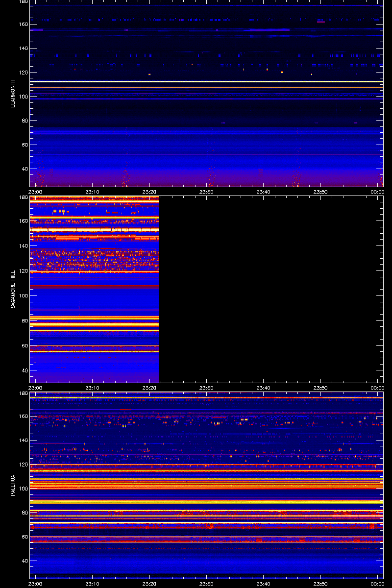
Task: Click the 80 frequency label on Learmonth axis
Action: 25,121
